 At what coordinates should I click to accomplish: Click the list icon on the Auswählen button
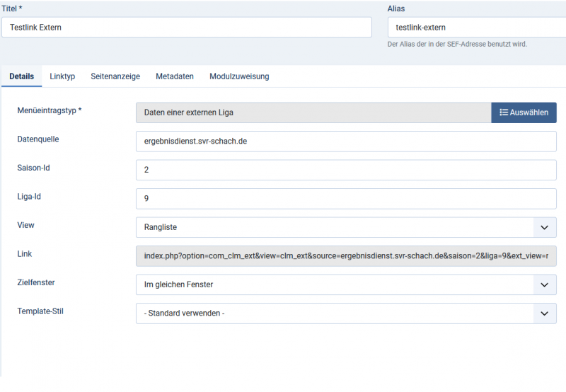(x=503, y=113)
